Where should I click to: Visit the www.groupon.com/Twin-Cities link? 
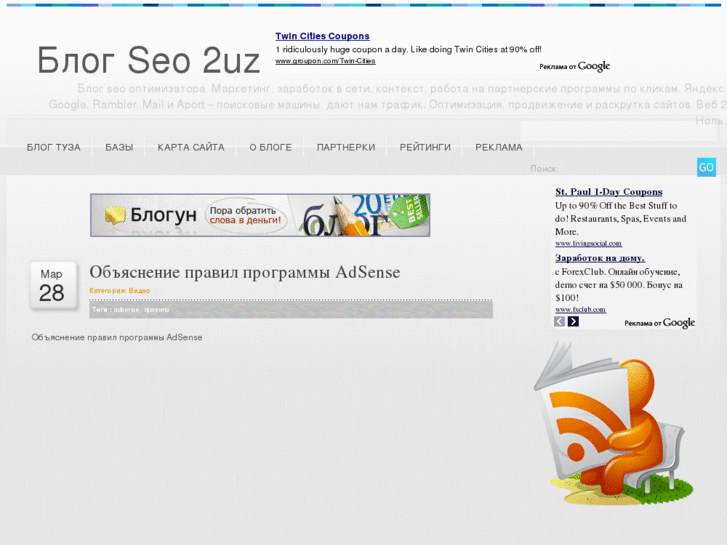click(x=325, y=61)
